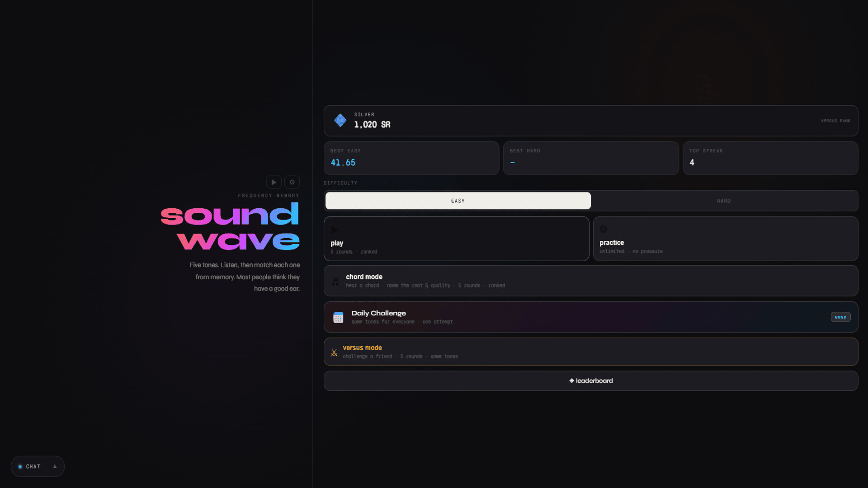Click the Versus Rank label
Viewport: 868px width, 488px height.
(835, 121)
